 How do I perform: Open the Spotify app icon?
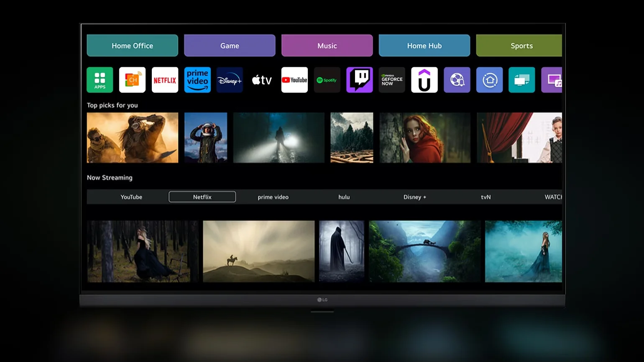click(x=327, y=80)
